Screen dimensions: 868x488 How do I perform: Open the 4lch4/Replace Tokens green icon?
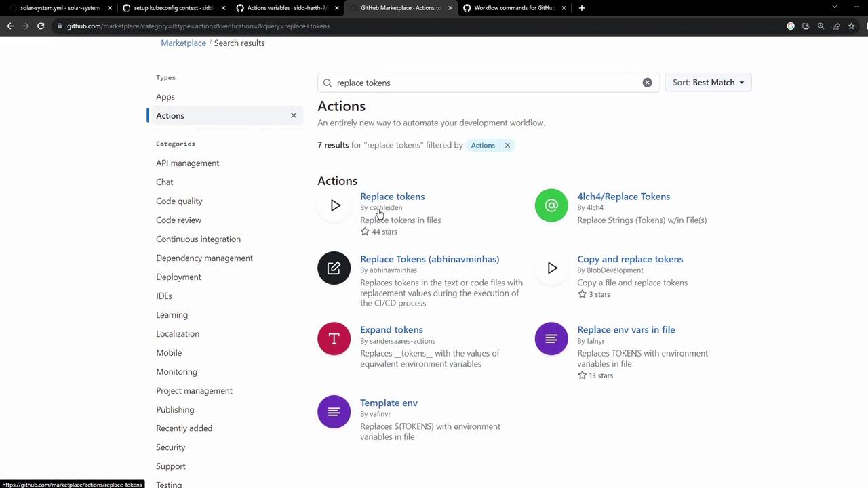coord(551,205)
